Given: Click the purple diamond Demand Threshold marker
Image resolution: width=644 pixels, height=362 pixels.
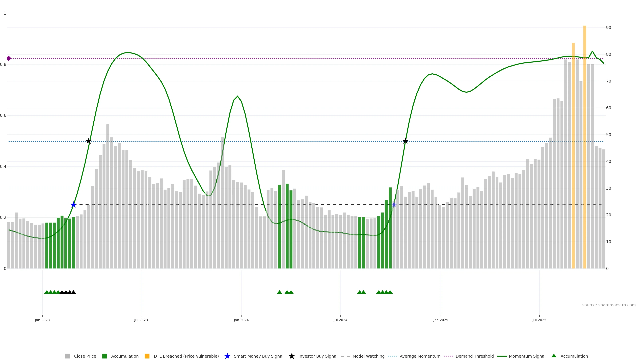Looking at the screenshot, I should tap(9, 58).
